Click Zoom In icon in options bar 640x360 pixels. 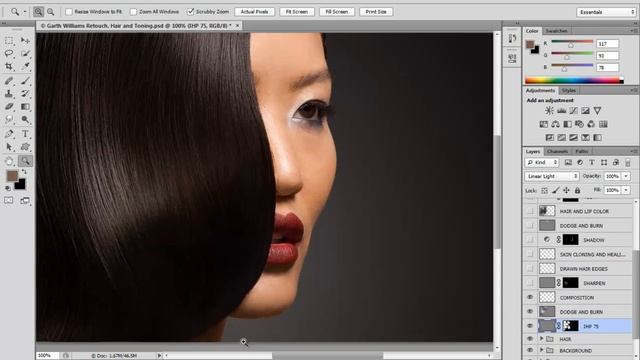(38, 12)
